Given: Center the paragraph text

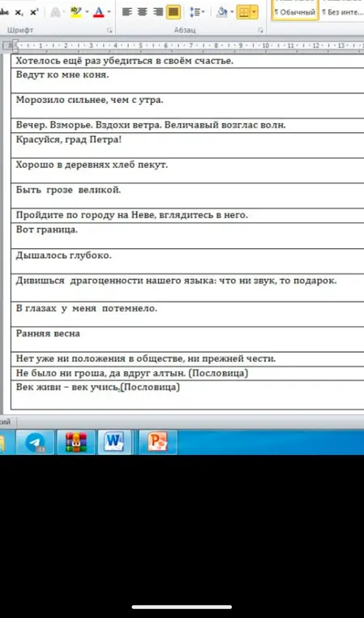Looking at the screenshot, I should [x=142, y=12].
